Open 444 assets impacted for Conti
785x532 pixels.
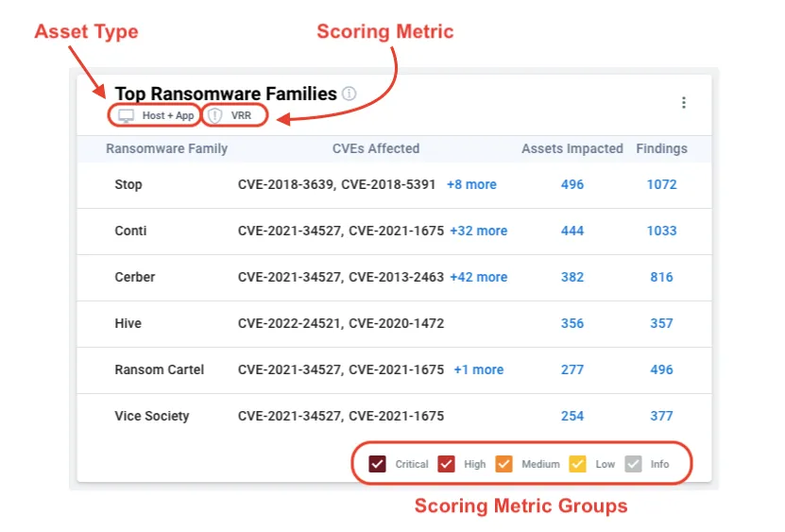572,231
